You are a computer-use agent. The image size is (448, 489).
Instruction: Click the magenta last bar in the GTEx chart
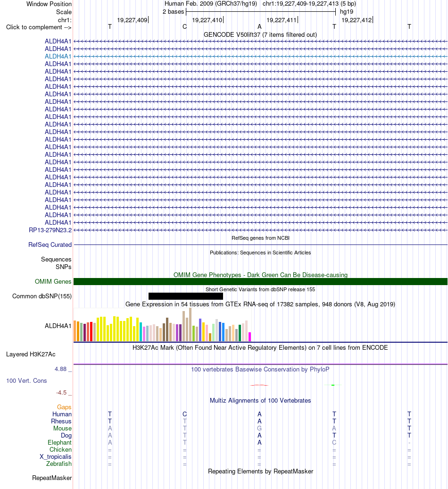pos(249,337)
